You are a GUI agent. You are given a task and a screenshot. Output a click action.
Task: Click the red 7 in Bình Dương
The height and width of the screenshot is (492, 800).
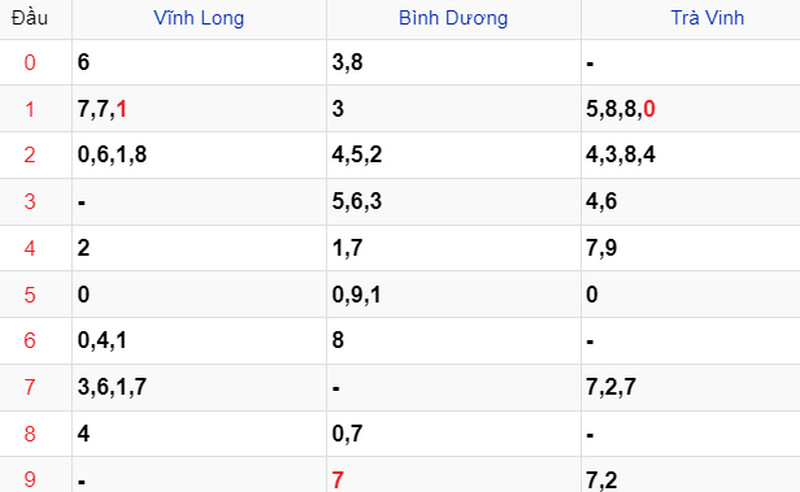click(x=338, y=481)
